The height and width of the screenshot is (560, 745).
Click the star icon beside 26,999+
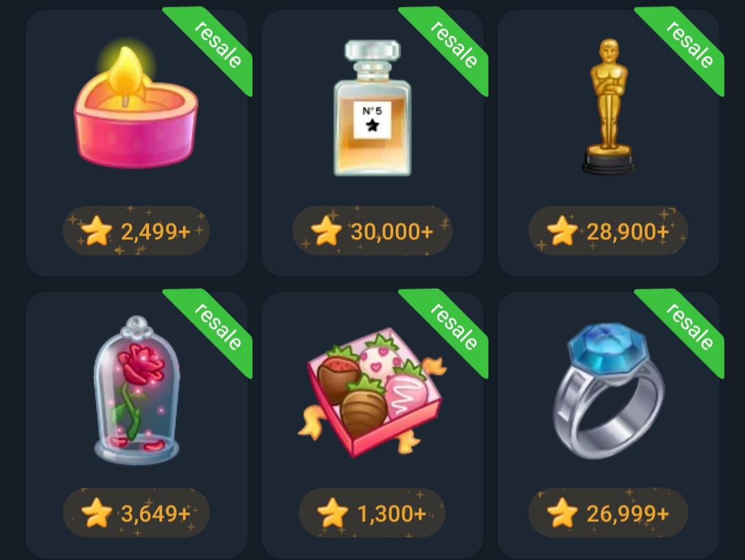562,513
